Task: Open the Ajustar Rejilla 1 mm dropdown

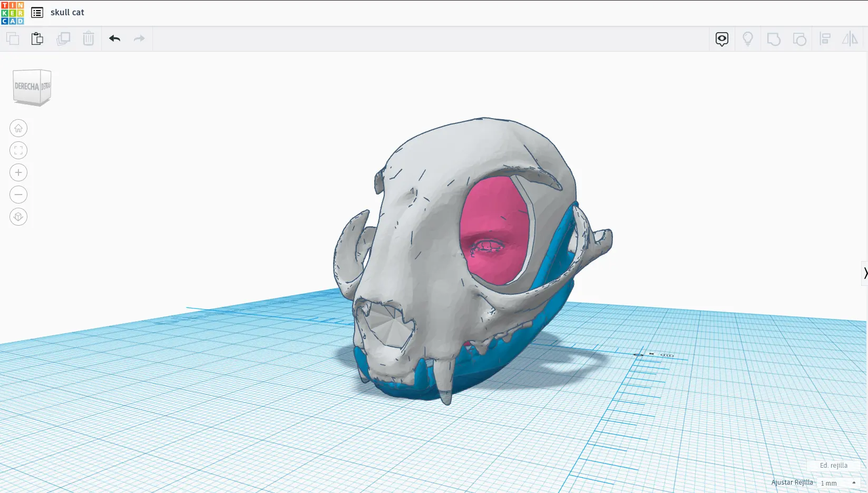Action: [837, 483]
